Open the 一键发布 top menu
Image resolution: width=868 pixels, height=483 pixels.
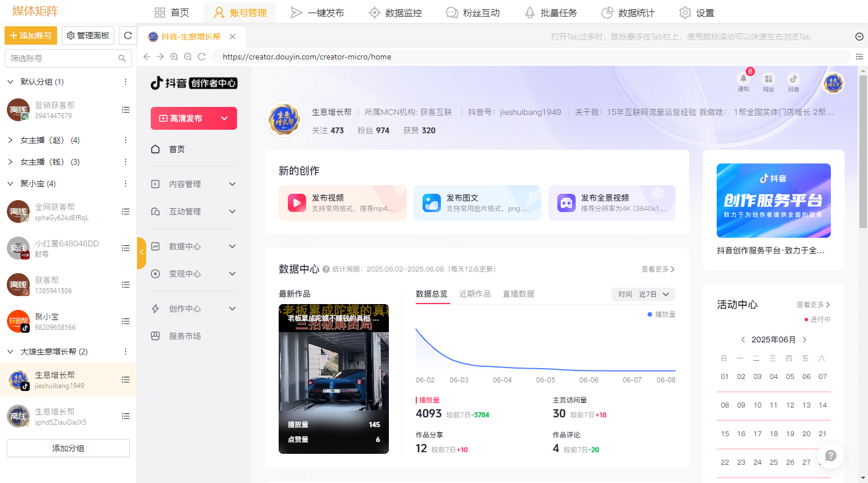(x=318, y=13)
